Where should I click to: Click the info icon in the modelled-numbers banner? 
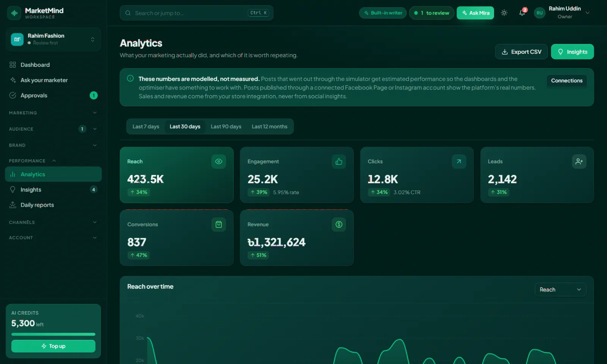[130, 78]
